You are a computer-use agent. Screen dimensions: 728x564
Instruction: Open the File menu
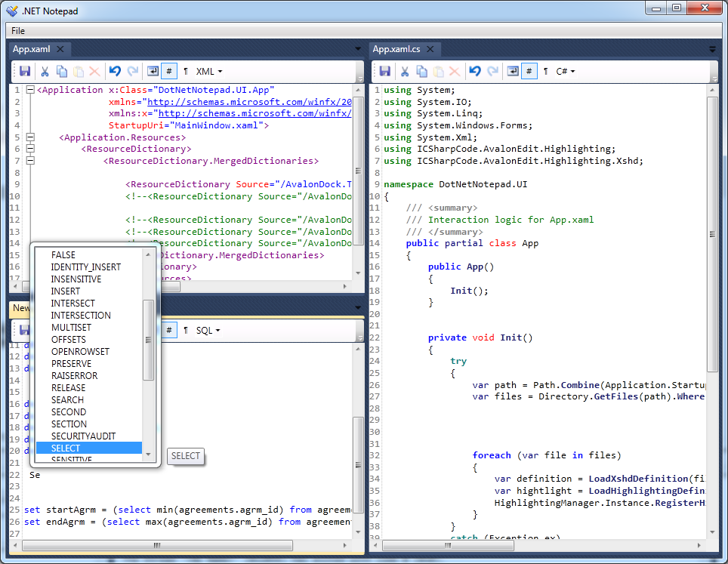tap(18, 31)
